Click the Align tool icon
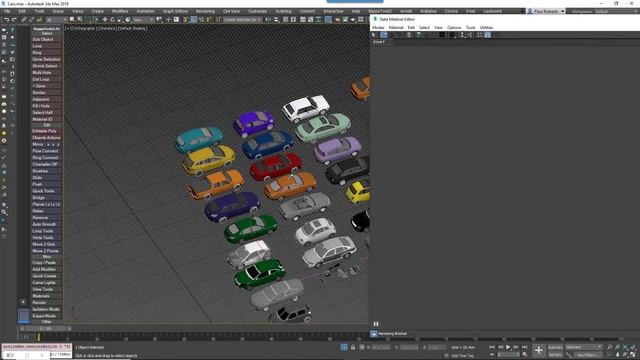Screen dimensions: 640x360 tap(276, 20)
